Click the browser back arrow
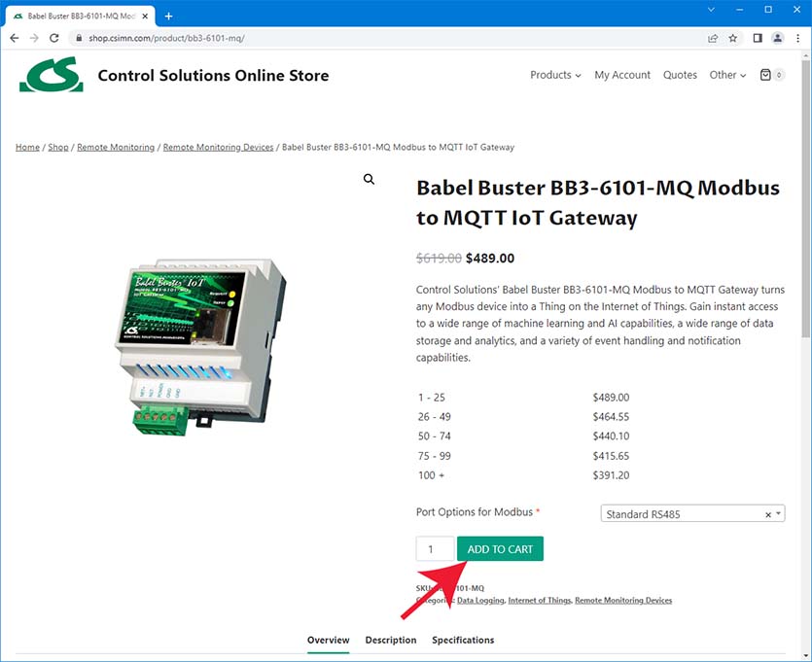Screen dimensions: 812x662 pos(15,38)
